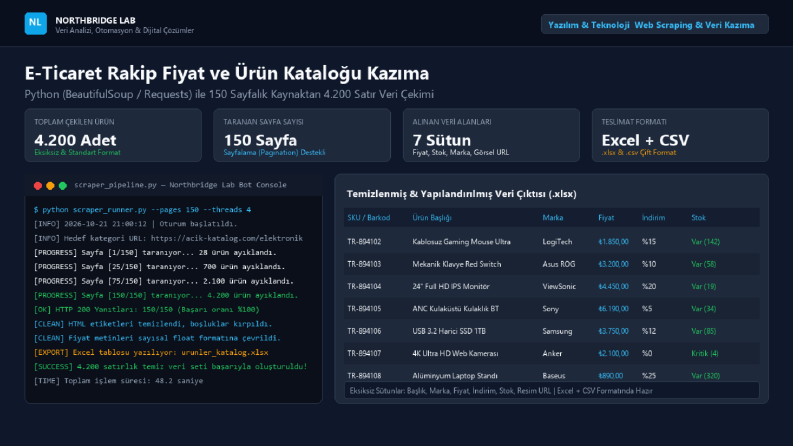793x446 pixels.
Task: Click the 3.200,00 price value
Action: point(613,264)
